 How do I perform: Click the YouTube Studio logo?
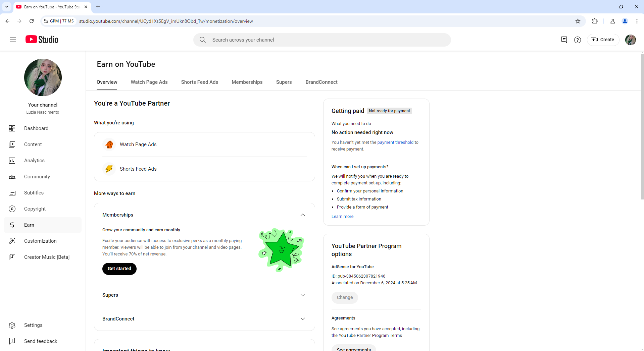click(x=42, y=40)
